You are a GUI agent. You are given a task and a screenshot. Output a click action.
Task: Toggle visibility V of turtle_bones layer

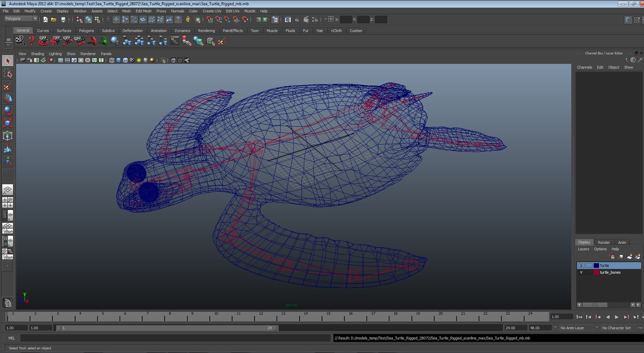coord(581,273)
